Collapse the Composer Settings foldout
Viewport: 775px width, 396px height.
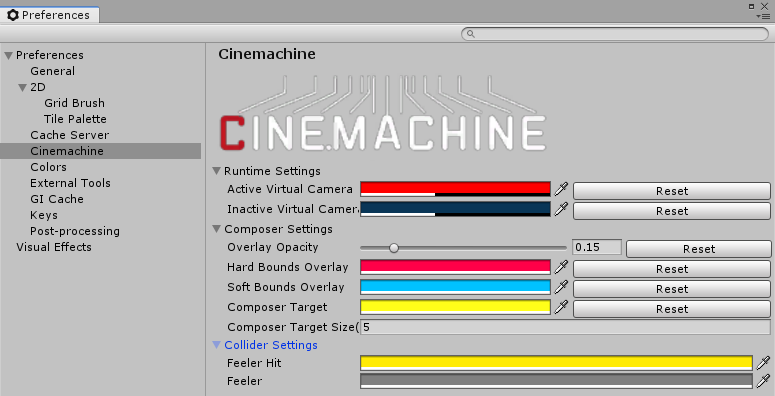[x=216, y=229]
